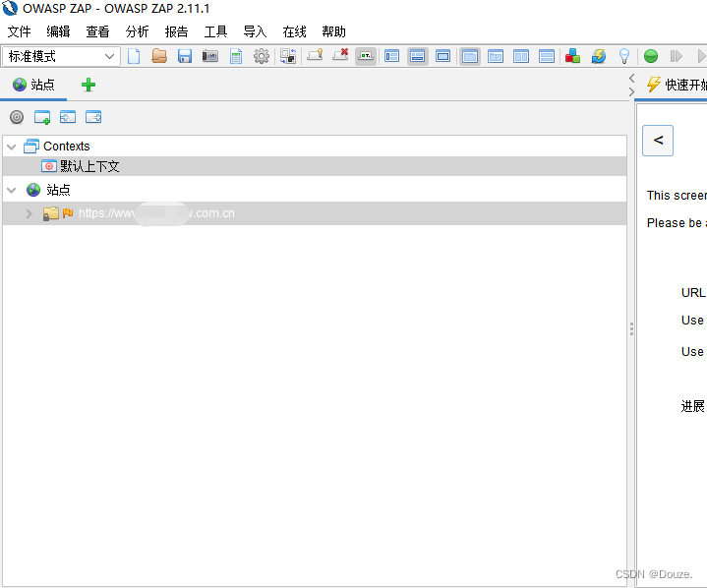Screen dimensions: 707x588
Task: Collapse the Contexts tree node
Action: point(12,147)
